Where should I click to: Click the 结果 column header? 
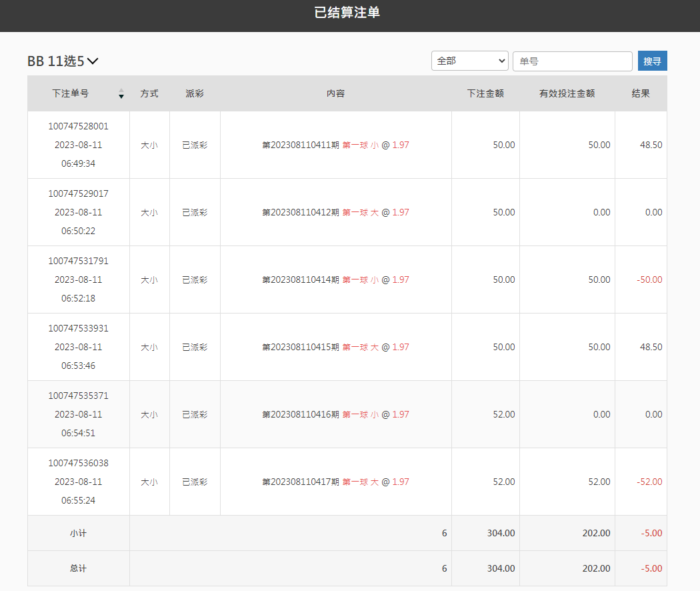coord(640,93)
